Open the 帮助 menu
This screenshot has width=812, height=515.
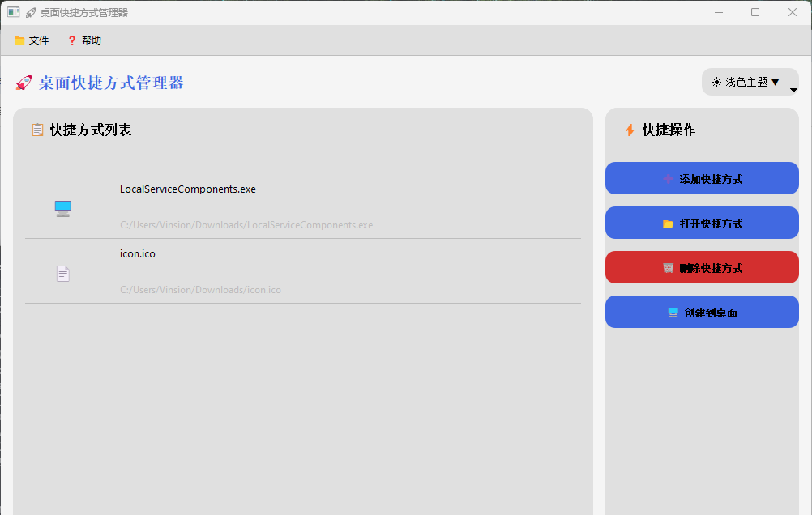tap(84, 40)
